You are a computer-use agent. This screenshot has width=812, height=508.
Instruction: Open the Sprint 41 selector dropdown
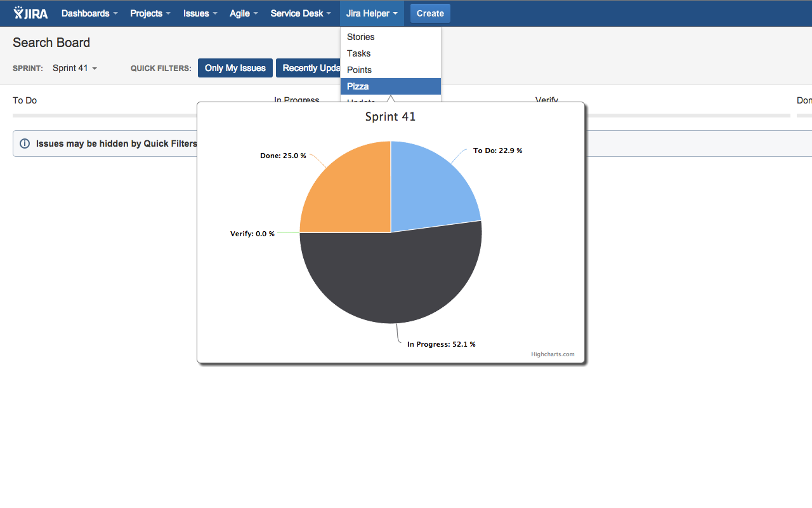(x=75, y=68)
